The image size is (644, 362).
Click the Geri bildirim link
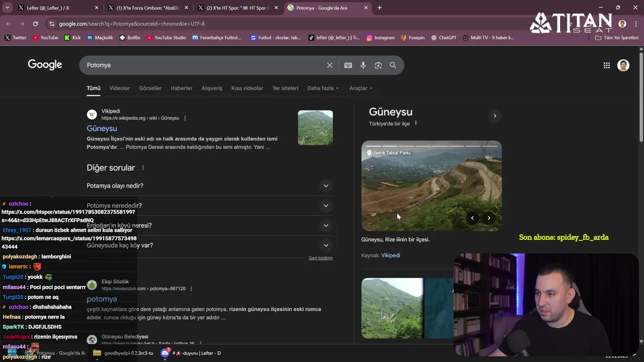point(320,258)
